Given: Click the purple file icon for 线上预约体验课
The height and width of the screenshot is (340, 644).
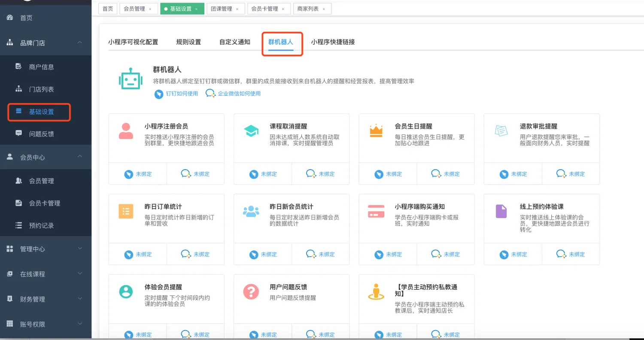Looking at the screenshot, I should 501,211.
